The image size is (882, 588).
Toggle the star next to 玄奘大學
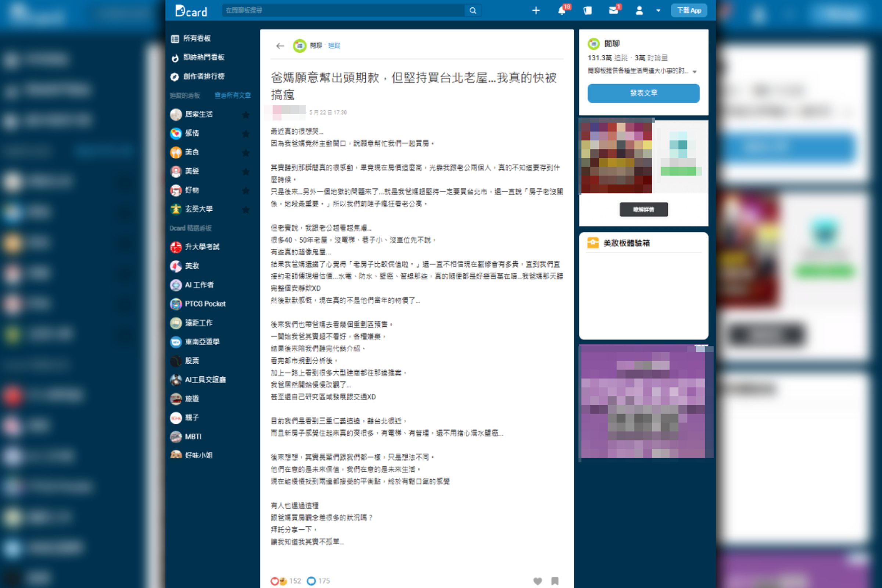point(246,209)
